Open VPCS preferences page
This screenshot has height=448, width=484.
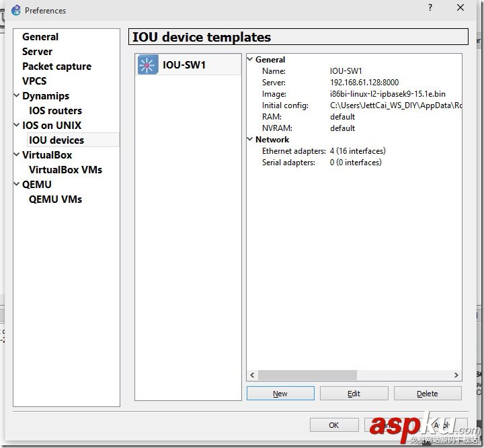click(x=34, y=81)
